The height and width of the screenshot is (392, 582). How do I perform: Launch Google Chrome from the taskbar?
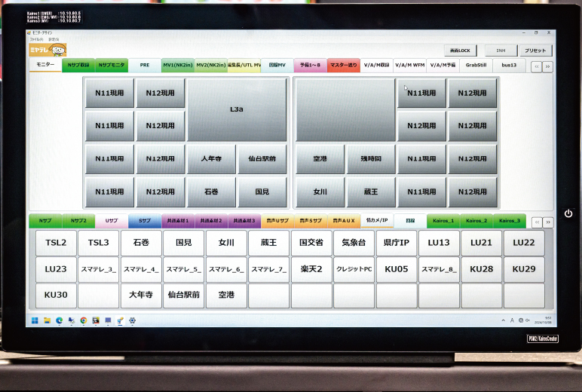point(83,320)
